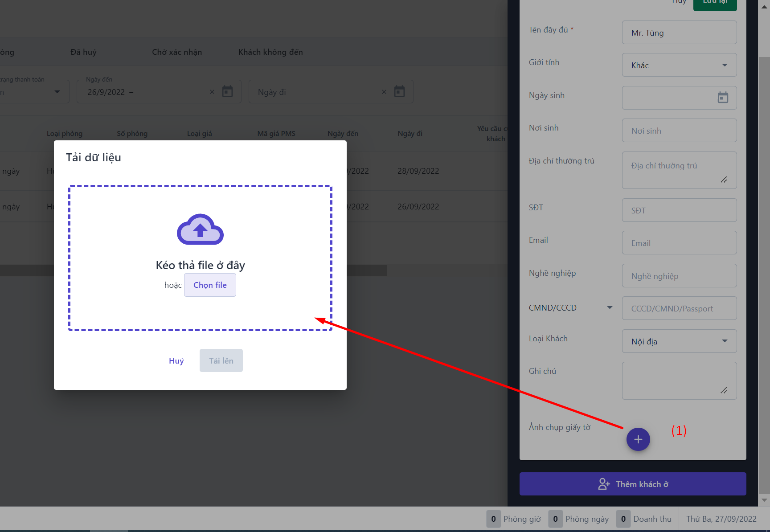This screenshot has width=770, height=532.
Task: Select the Khách không đến tab
Action: pos(270,52)
